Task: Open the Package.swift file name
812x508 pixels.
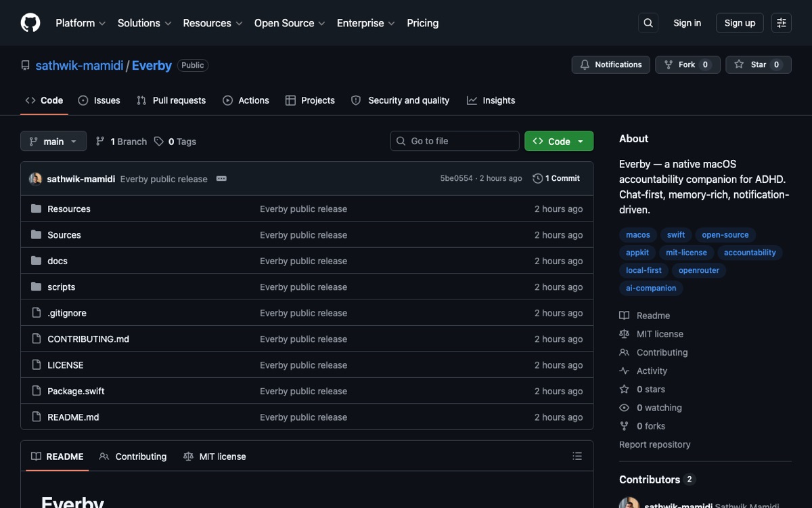Action: [x=76, y=391]
